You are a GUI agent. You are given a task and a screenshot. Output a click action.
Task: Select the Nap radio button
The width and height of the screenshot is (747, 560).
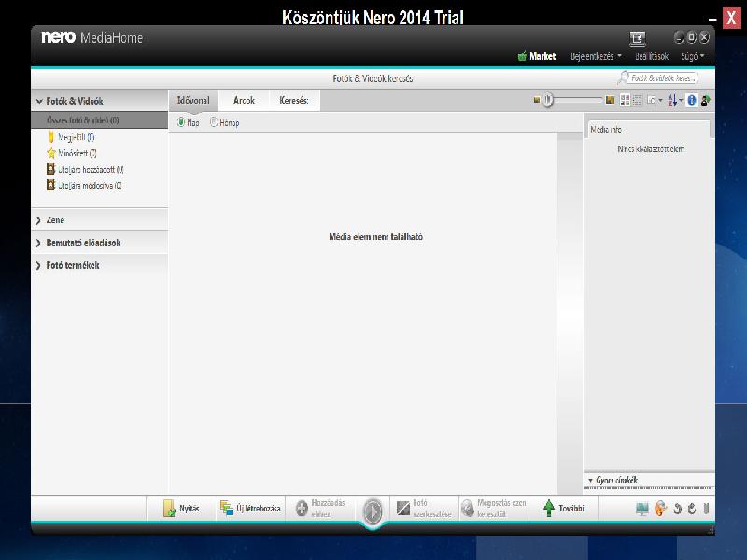point(181,122)
